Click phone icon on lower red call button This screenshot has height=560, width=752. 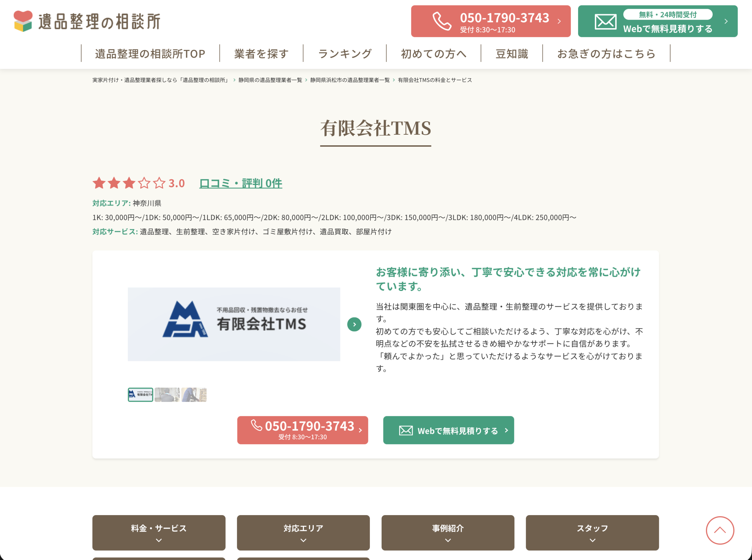click(x=256, y=425)
